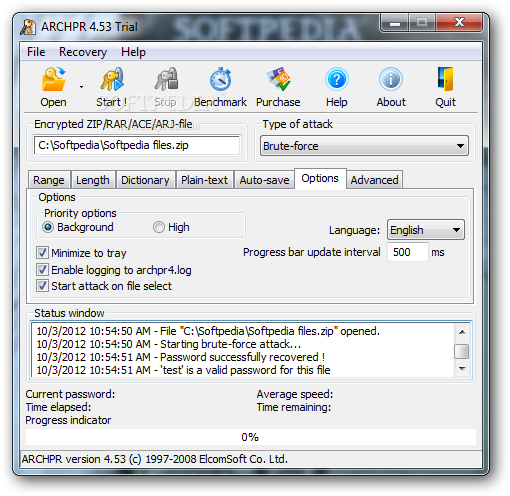Viewport: 510px width, 496px height.
Task: Minimize the ARCHPR window
Action: click(x=395, y=23)
